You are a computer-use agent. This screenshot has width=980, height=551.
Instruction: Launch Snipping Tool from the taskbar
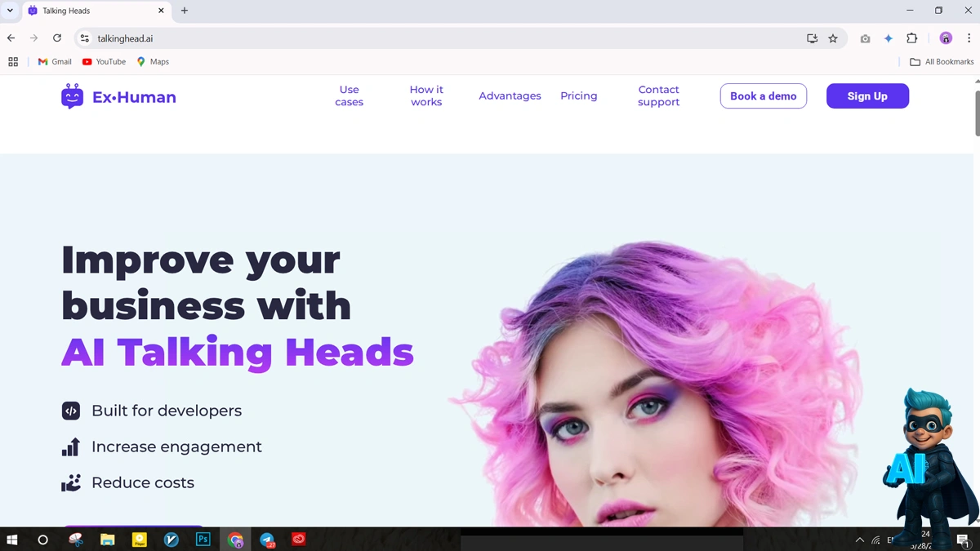(76, 540)
